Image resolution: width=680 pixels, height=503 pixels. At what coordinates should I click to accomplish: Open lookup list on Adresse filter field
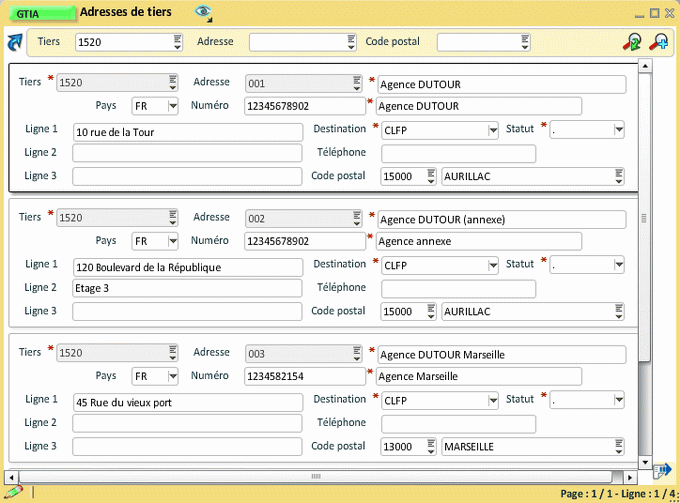tap(351, 42)
